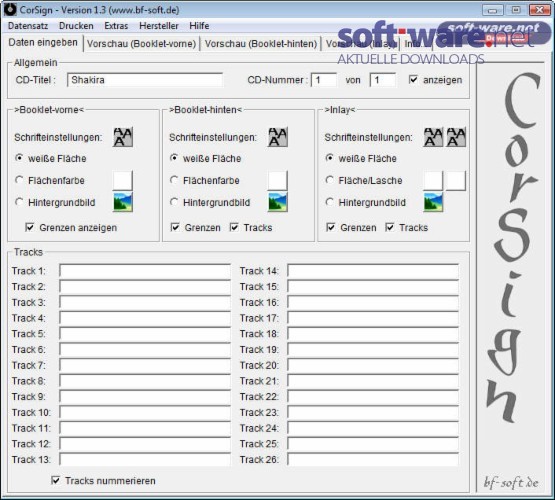Open the Extras menu
Screen dimensions: 555x500
click(116, 26)
